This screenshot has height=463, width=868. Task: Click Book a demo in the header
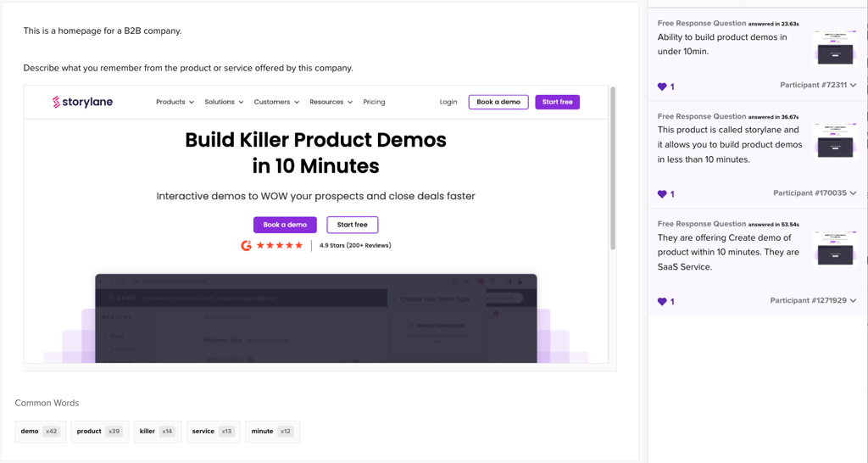pos(498,102)
